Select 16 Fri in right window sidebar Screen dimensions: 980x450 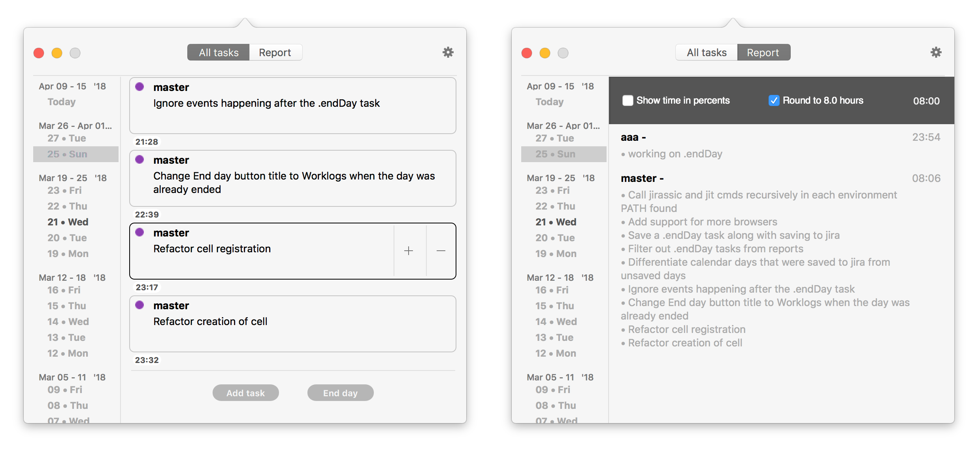[x=552, y=290]
